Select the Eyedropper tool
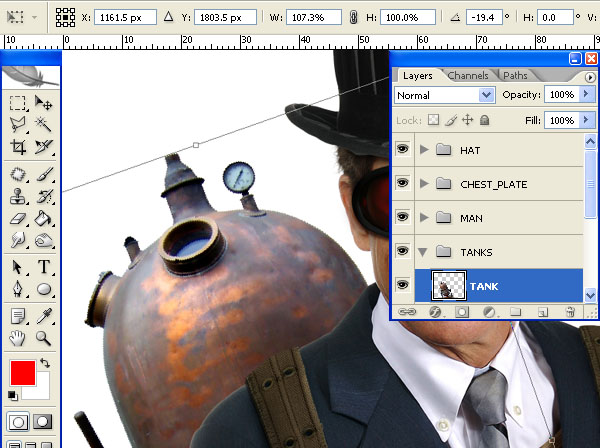 44,316
